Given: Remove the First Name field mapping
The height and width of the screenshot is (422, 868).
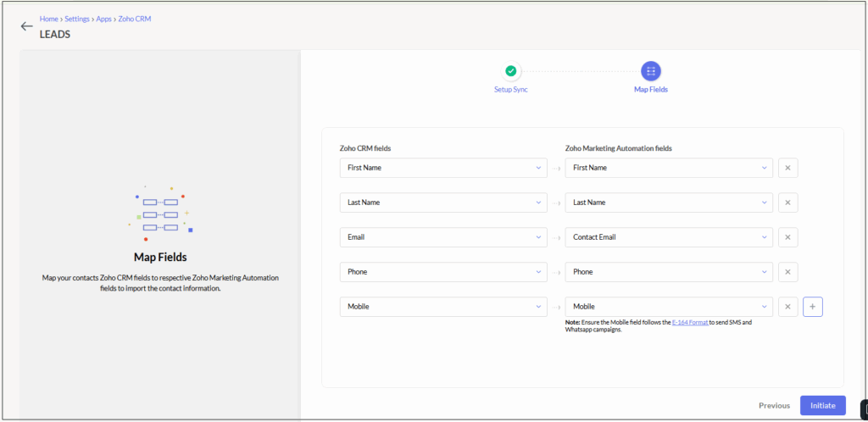Looking at the screenshot, I should [x=787, y=168].
